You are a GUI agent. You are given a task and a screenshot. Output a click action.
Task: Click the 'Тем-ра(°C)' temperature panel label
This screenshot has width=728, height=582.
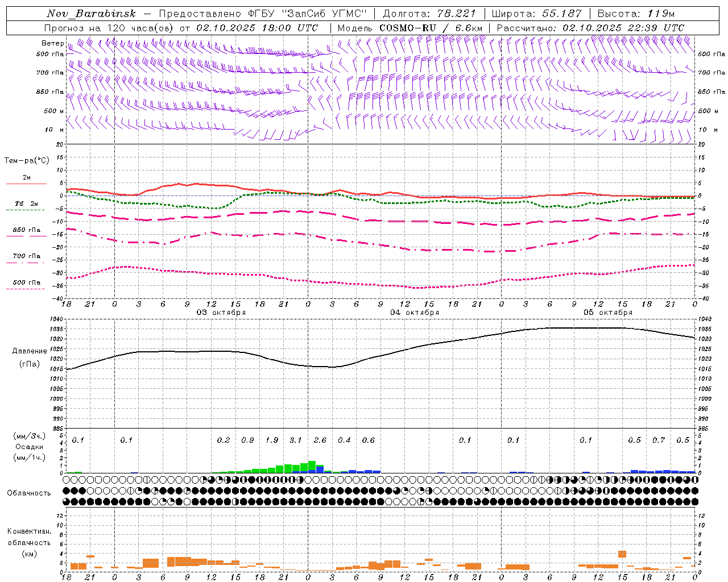coord(27,161)
